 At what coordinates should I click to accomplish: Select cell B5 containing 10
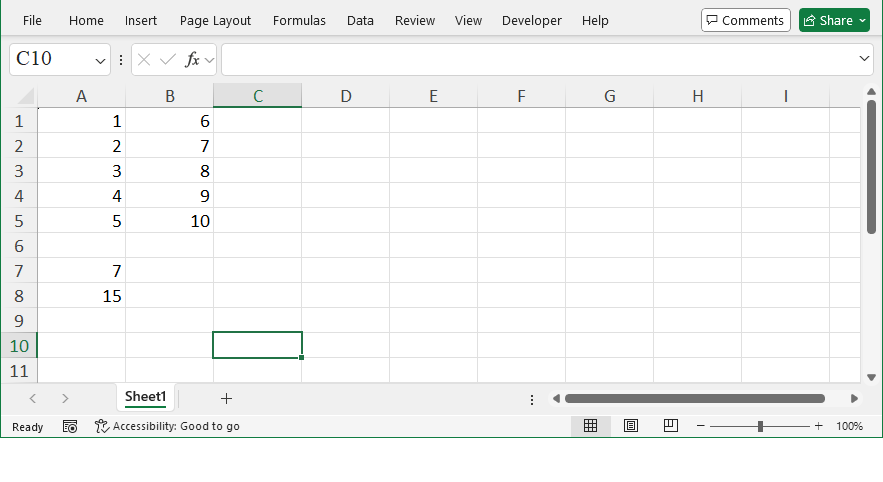(170, 221)
